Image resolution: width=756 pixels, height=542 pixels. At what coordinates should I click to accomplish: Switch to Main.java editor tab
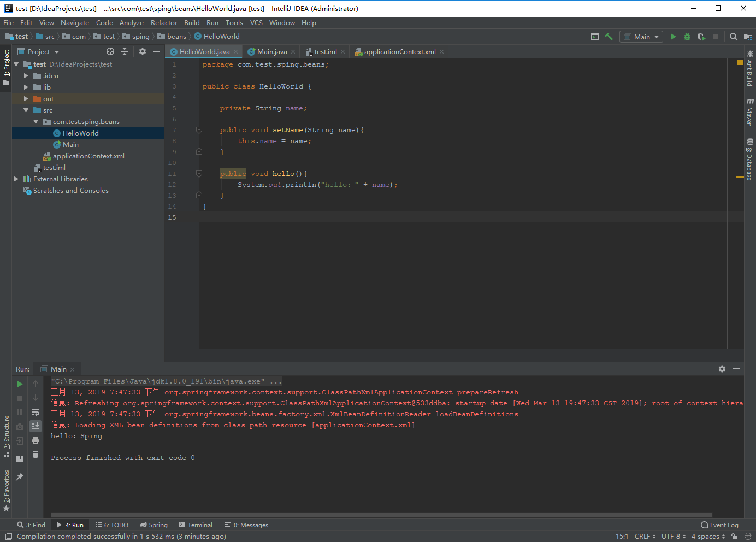click(272, 52)
